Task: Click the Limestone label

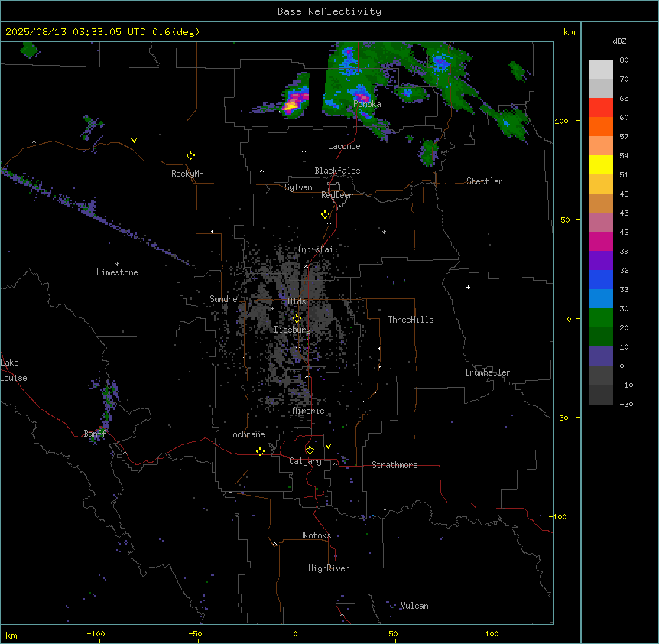Action: point(117,272)
